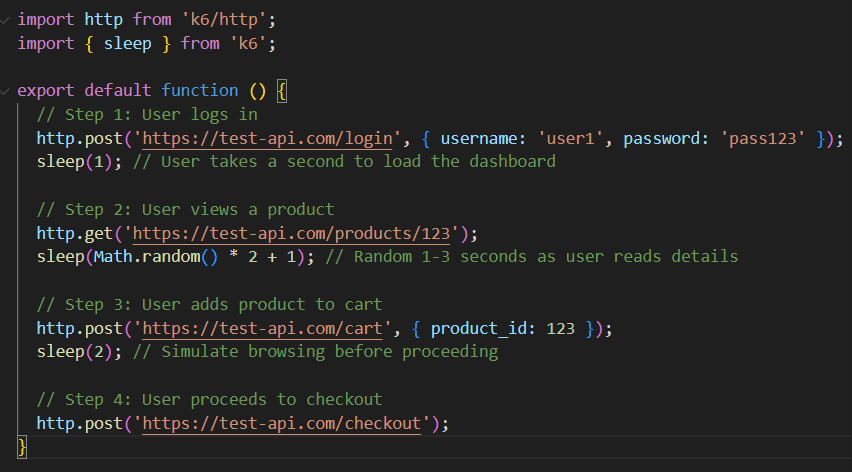852x472 pixels.
Task: Open the test-api.com/login URL link
Action: coord(273,138)
